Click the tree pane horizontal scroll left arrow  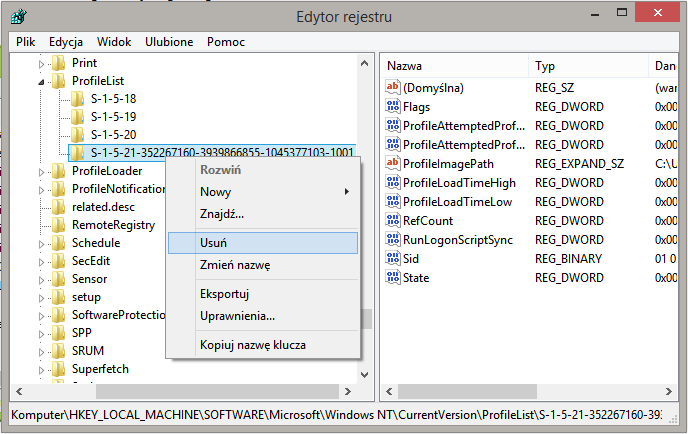19,391
